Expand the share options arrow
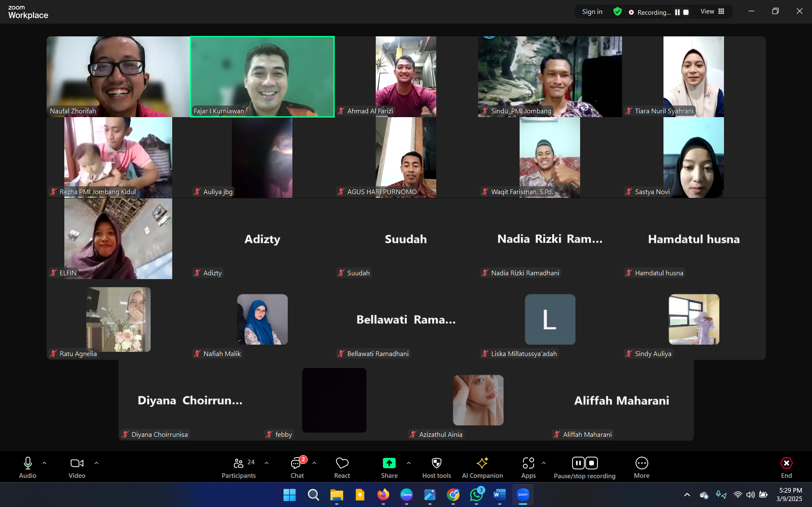 click(x=409, y=463)
